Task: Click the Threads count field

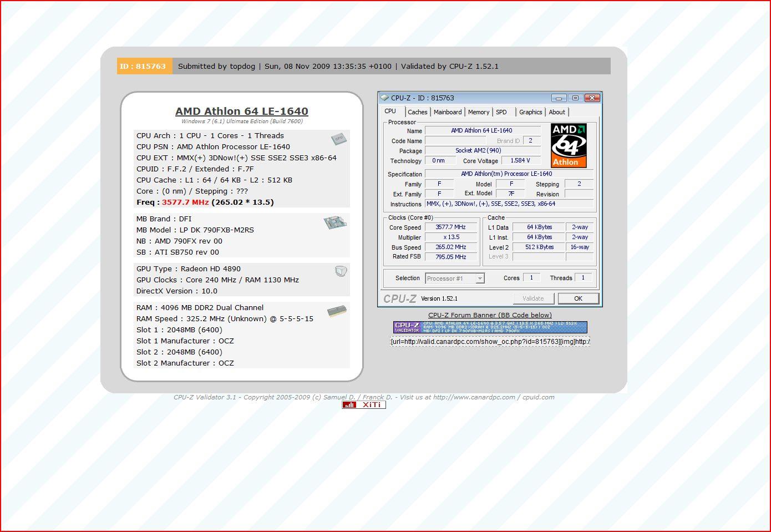Action: tap(583, 278)
